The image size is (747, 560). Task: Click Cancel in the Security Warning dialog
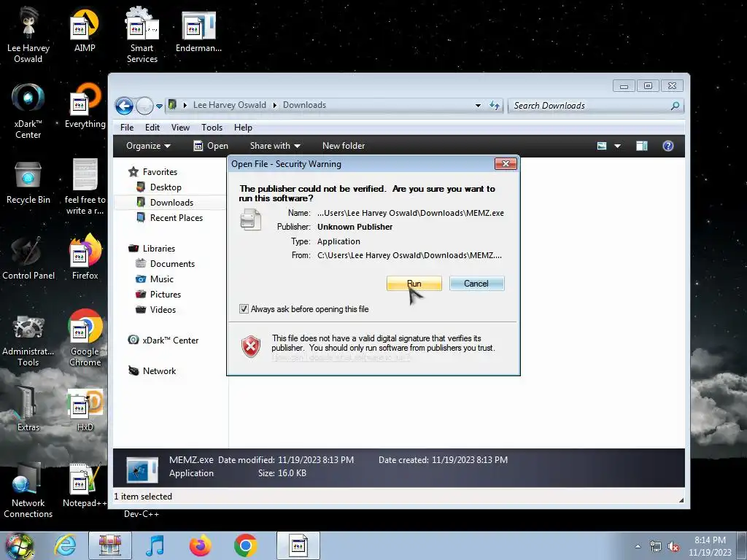[x=476, y=284]
